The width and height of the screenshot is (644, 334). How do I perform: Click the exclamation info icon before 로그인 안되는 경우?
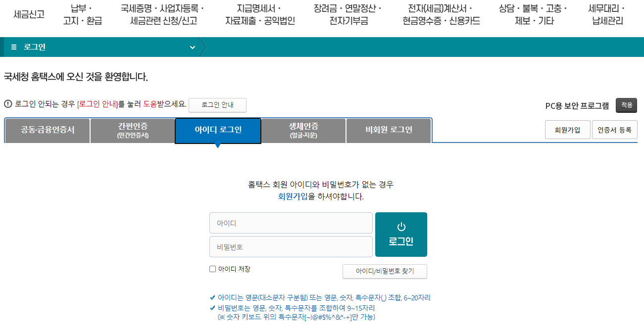pos(8,104)
